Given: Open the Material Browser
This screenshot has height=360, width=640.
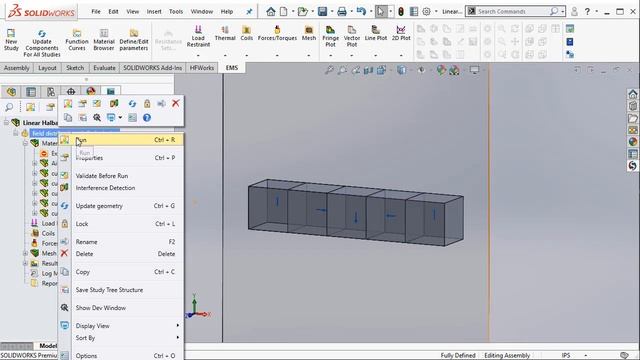Looking at the screenshot, I should coord(104,39).
